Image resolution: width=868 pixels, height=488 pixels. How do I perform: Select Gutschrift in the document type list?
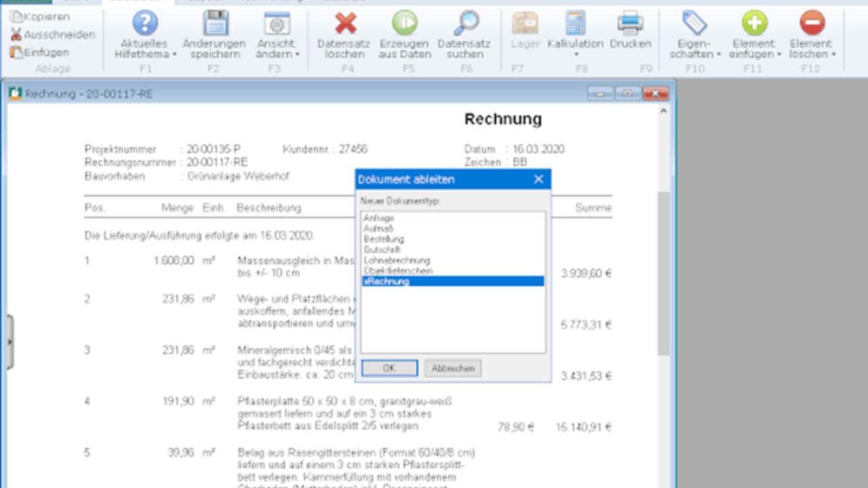453,250
